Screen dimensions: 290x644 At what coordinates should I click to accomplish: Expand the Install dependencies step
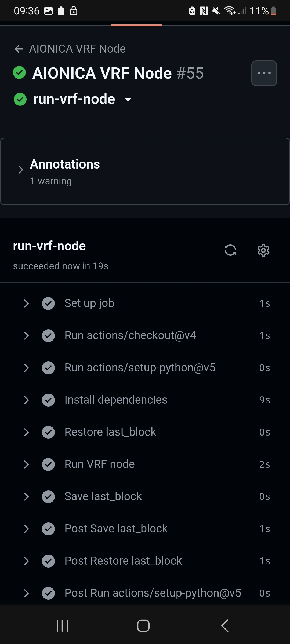point(116,400)
